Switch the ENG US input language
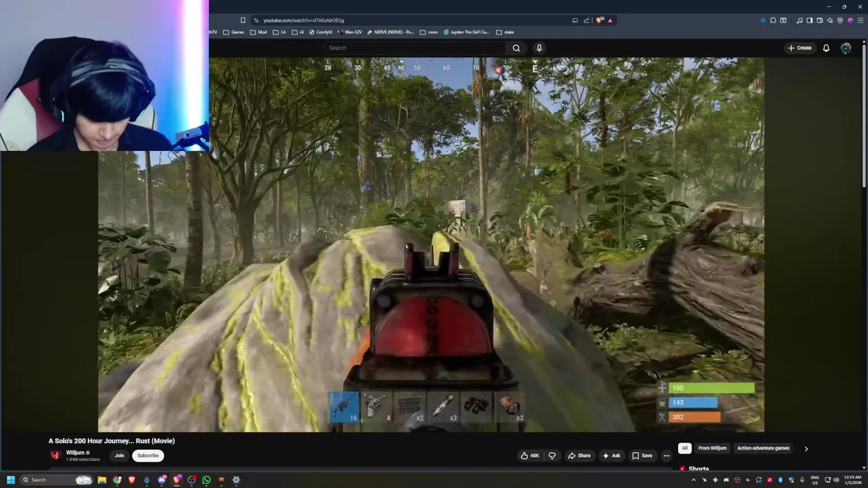This screenshot has width=868, height=488. [815, 480]
